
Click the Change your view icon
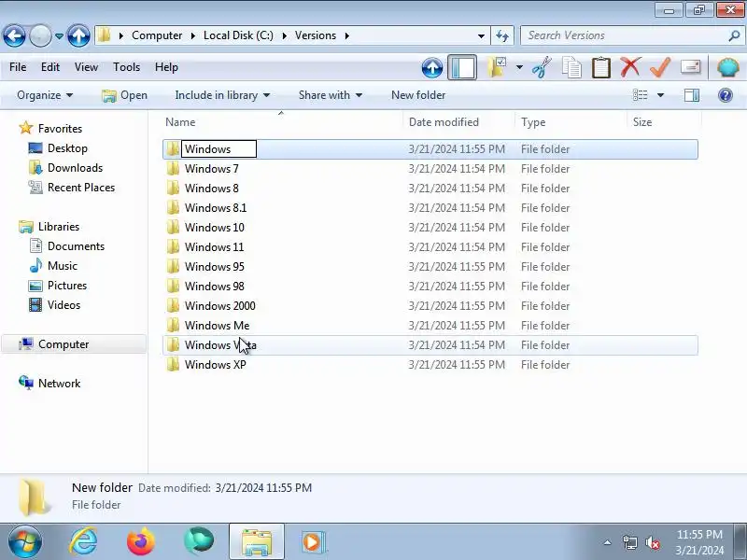point(640,95)
